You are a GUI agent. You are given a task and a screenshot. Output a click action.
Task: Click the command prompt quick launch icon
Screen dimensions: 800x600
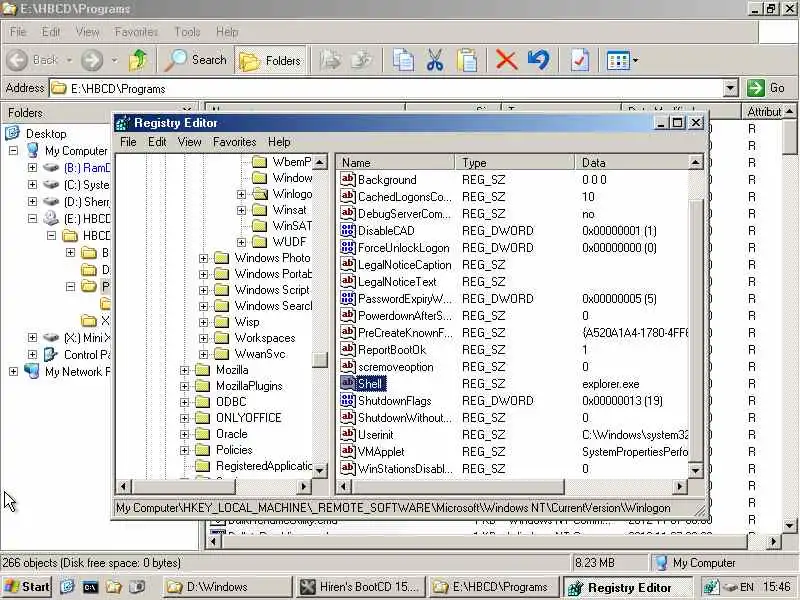coord(90,587)
